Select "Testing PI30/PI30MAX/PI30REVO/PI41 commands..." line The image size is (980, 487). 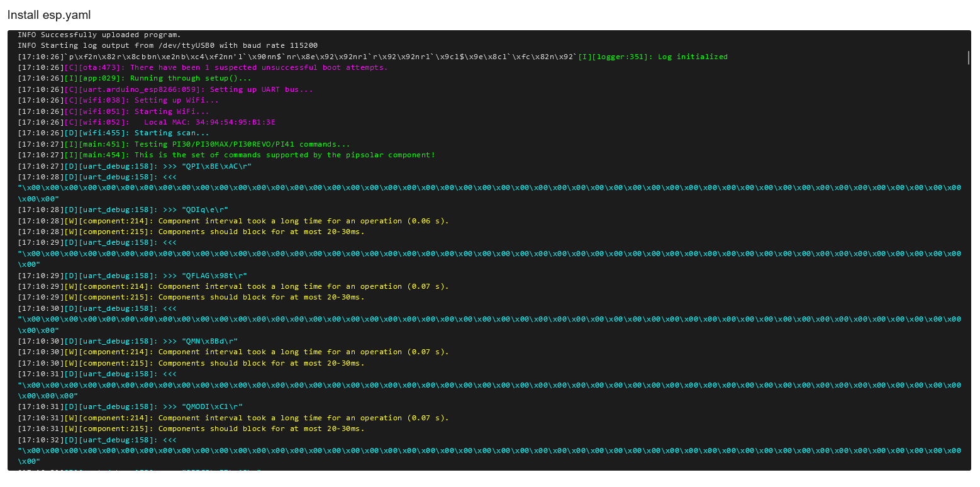point(184,144)
